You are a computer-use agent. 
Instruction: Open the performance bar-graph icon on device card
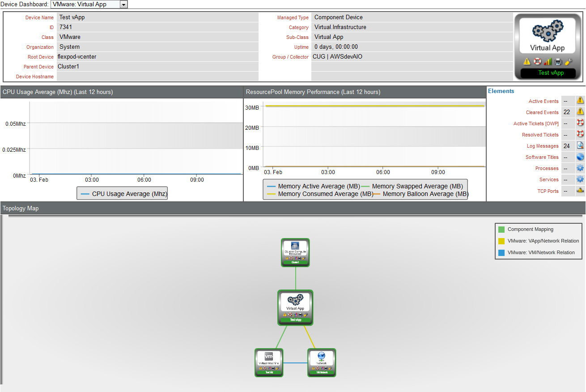click(x=548, y=62)
